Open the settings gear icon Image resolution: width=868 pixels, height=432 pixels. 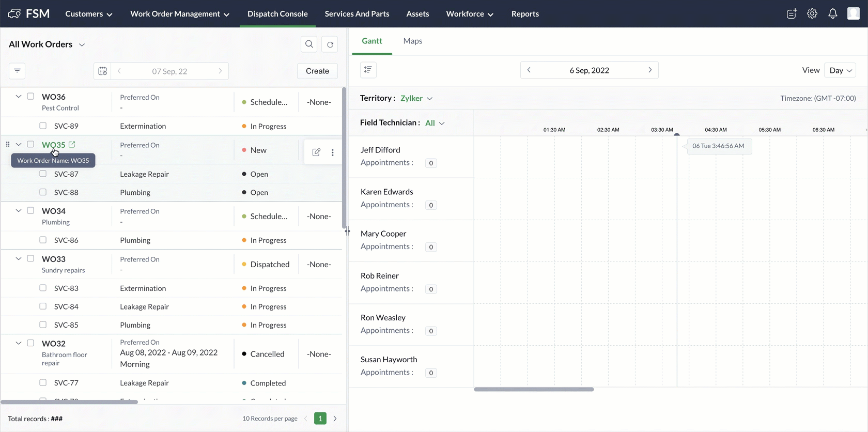[812, 14]
